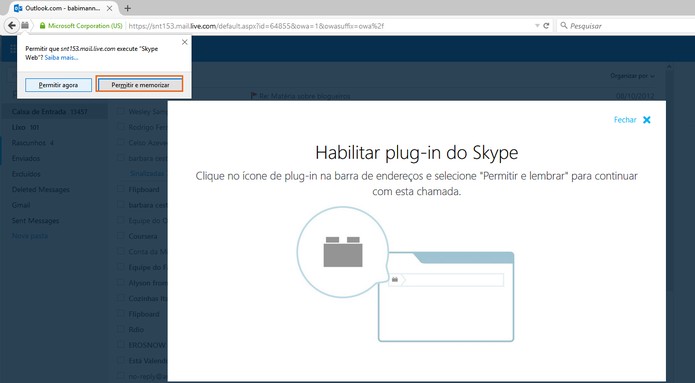The width and height of the screenshot is (695, 383).
Task: Click the blue X icon beside Fechar
Action: tap(647, 120)
